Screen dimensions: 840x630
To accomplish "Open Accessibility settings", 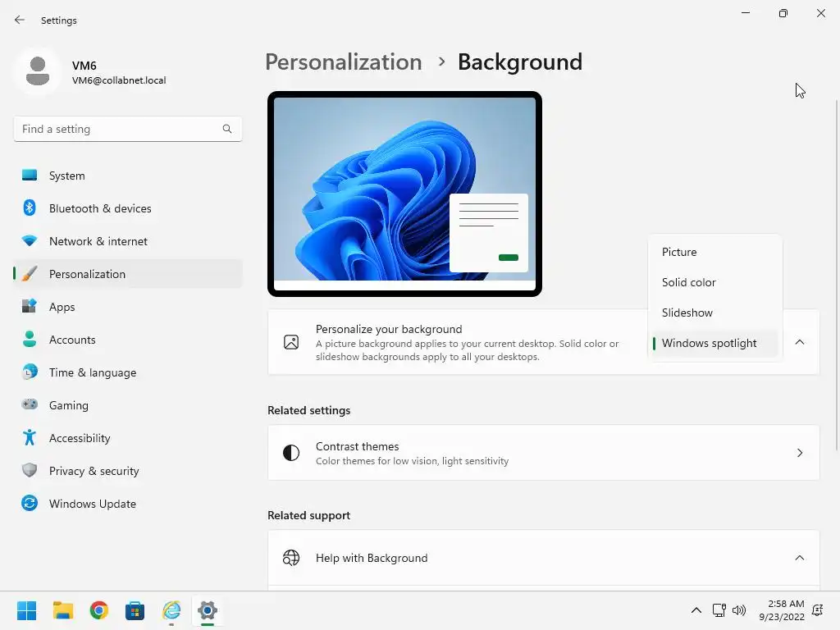I will click(x=127, y=438).
